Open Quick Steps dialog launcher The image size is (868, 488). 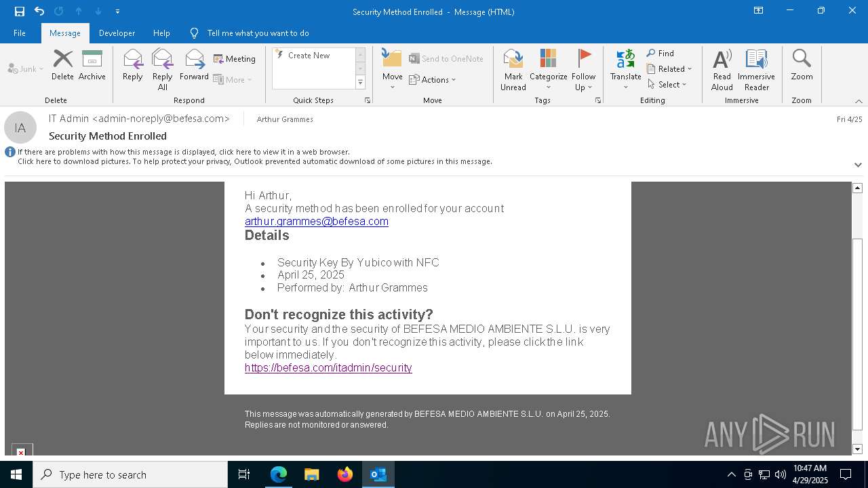pyautogui.click(x=368, y=100)
